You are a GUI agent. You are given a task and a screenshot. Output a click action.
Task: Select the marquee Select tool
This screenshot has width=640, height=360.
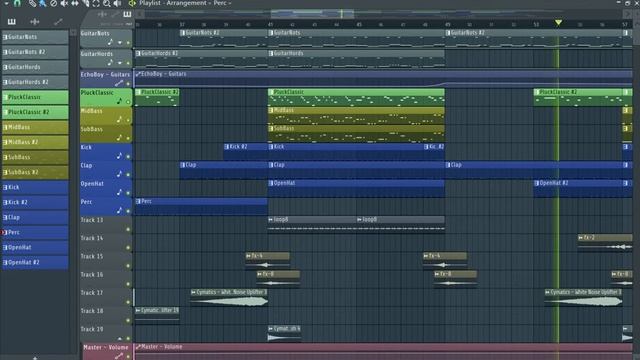(x=96, y=3)
